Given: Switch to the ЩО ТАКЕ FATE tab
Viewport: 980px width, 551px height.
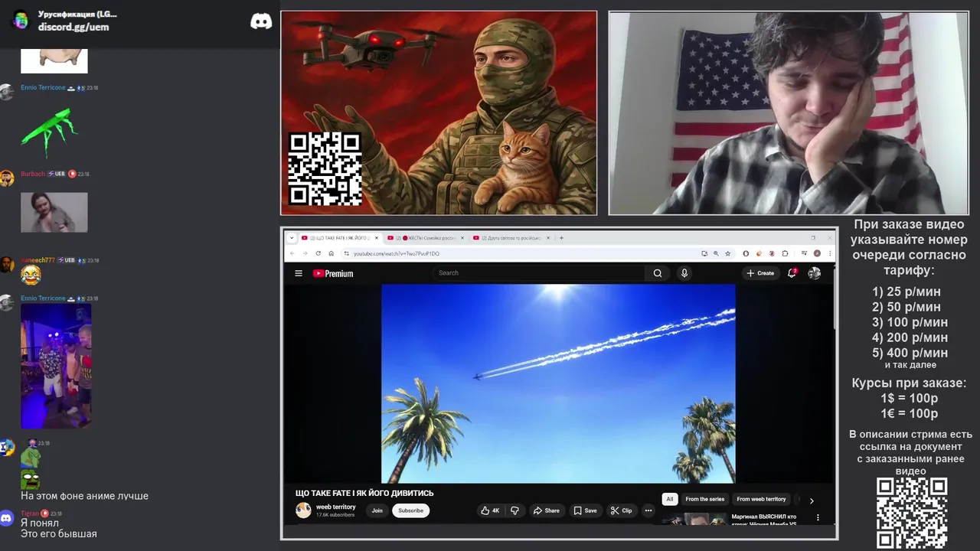Looking at the screenshot, I should (340, 238).
